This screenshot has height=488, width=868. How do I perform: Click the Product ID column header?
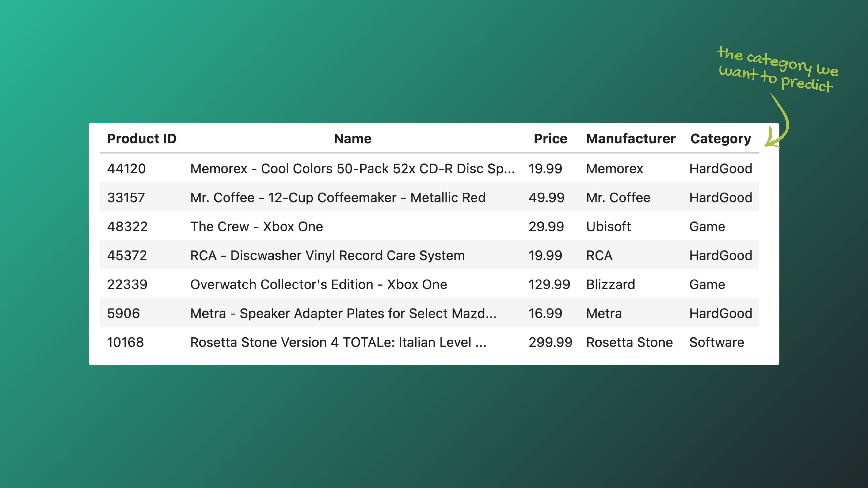pyautogui.click(x=142, y=139)
